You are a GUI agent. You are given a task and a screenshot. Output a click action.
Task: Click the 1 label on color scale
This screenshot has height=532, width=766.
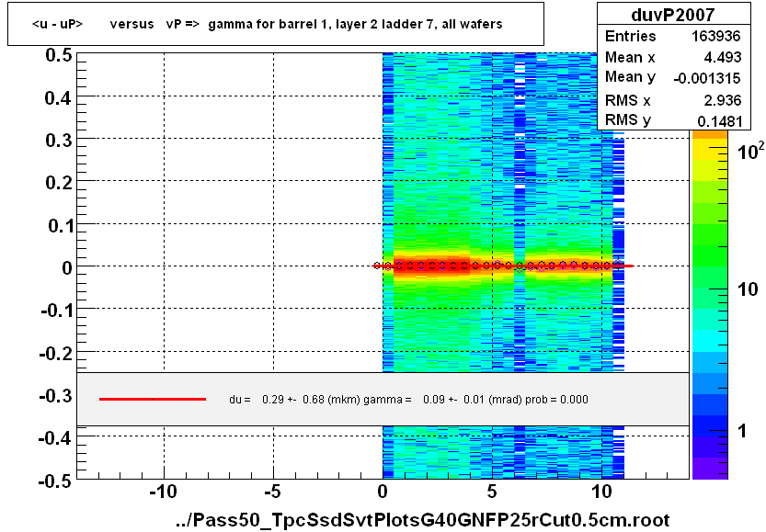coord(742,431)
